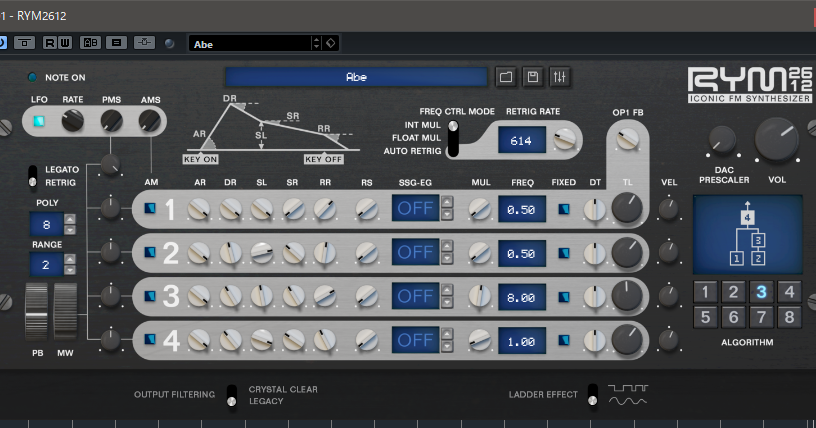Select algorithm 2

pos(733,292)
